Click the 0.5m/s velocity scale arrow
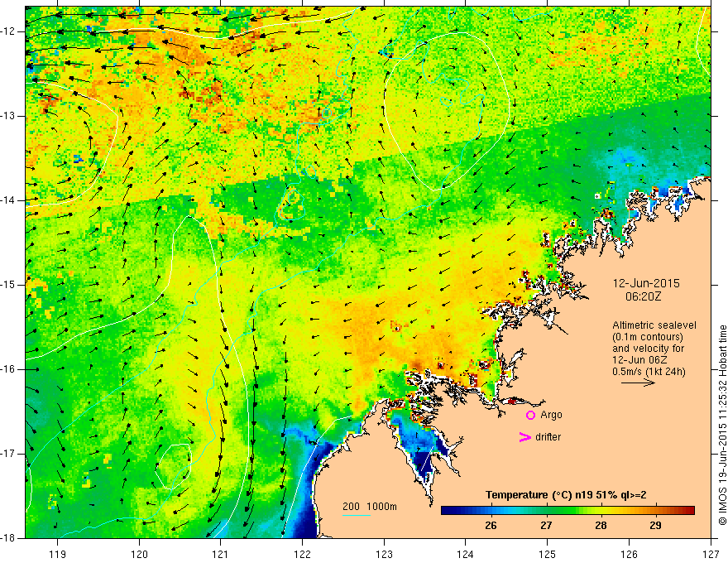The image size is (728, 563). (x=638, y=383)
